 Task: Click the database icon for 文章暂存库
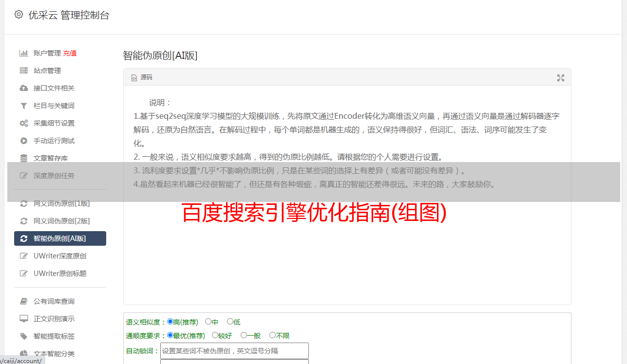(x=23, y=158)
